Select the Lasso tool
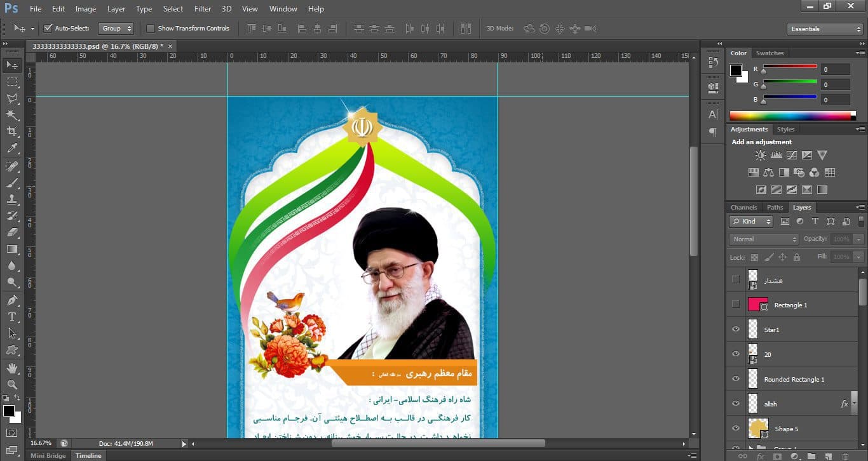 point(12,98)
